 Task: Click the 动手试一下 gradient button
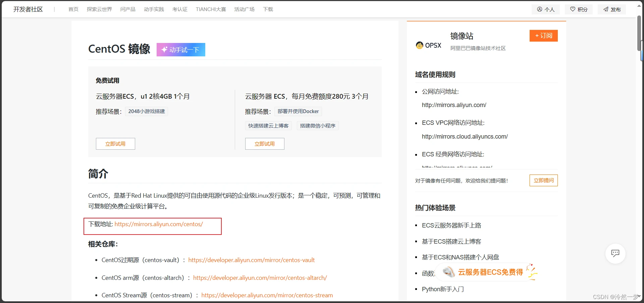click(181, 50)
